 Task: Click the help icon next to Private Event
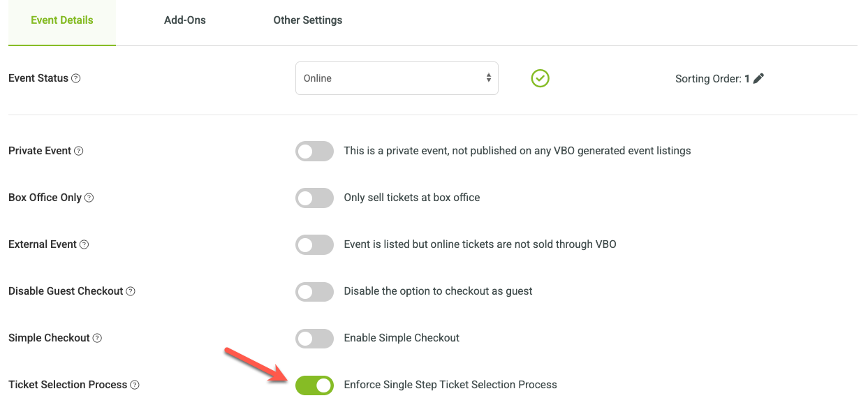click(79, 151)
